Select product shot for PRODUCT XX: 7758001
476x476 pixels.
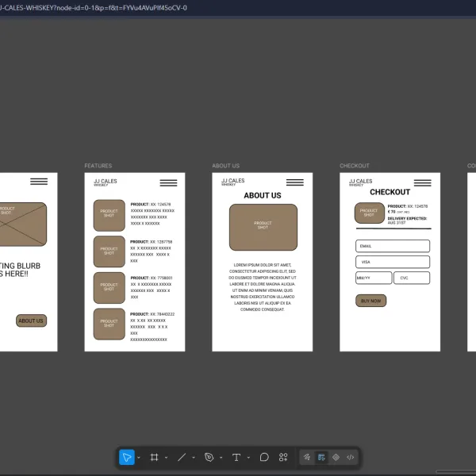pyautogui.click(x=109, y=287)
